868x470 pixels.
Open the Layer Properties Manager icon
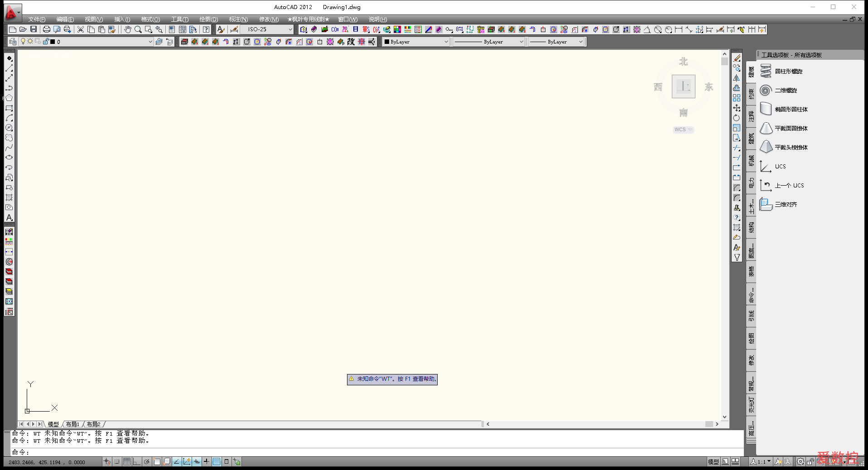coord(13,42)
